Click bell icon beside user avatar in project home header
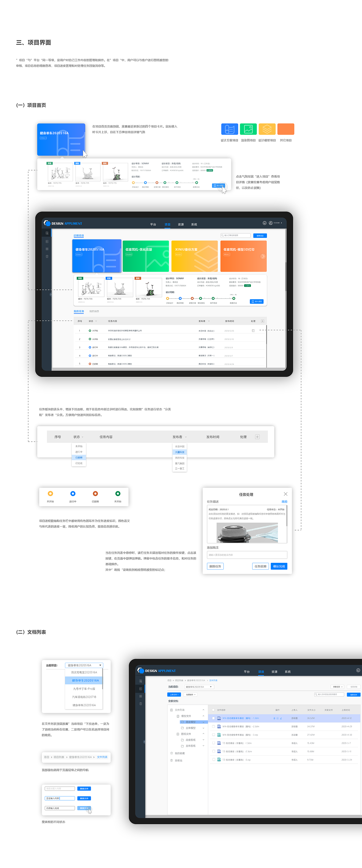Screen dimensions: 362x868 pyautogui.click(x=265, y=223)
